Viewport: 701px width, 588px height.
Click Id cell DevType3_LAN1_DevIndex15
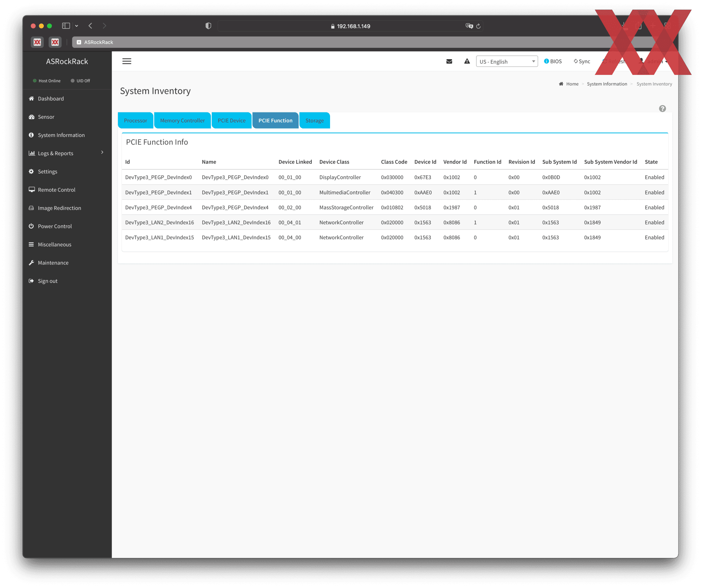[159, 237]
